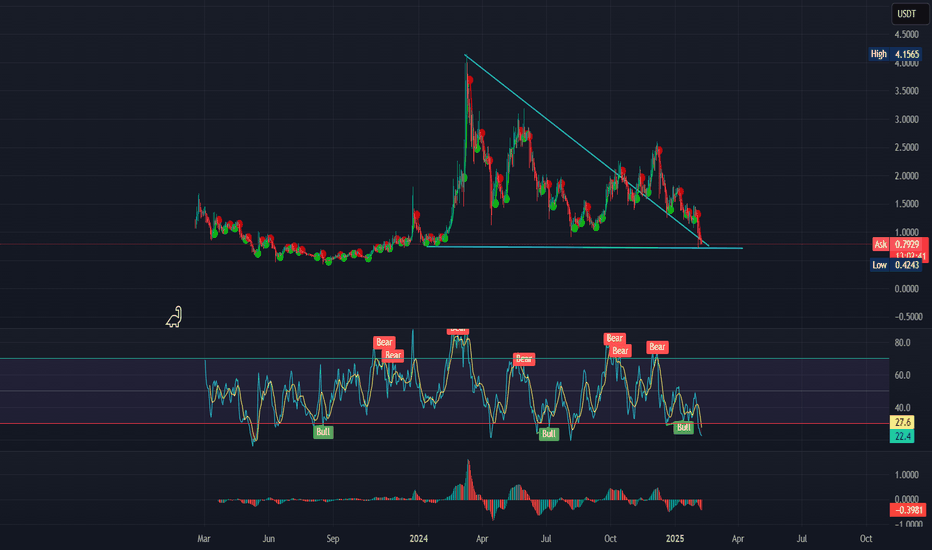Click the -1.0000 MACD scale label
Screen dimensions: 932x550
point(908,524)
